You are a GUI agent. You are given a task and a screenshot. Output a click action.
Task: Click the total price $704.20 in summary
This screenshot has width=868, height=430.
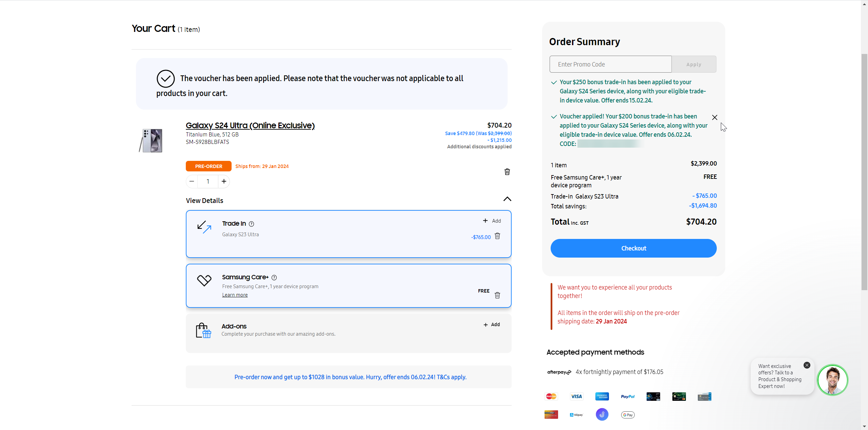[x=701, y=222]
